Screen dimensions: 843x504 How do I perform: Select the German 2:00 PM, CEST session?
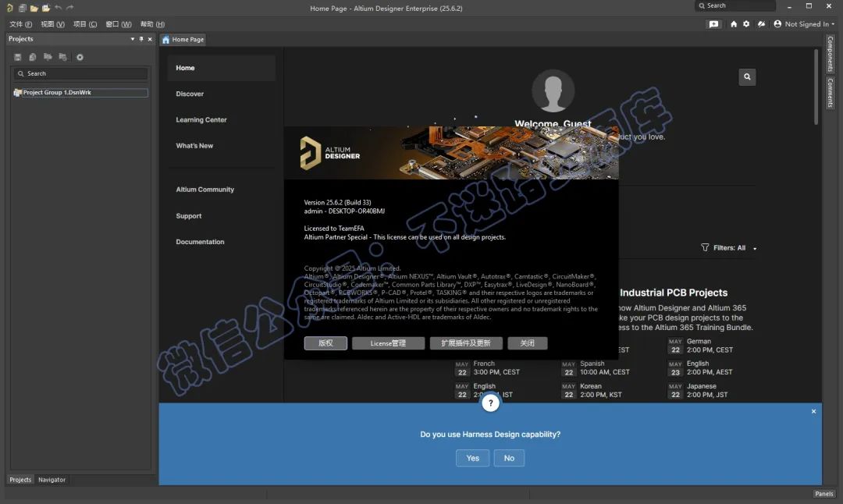tap(700, 346)
